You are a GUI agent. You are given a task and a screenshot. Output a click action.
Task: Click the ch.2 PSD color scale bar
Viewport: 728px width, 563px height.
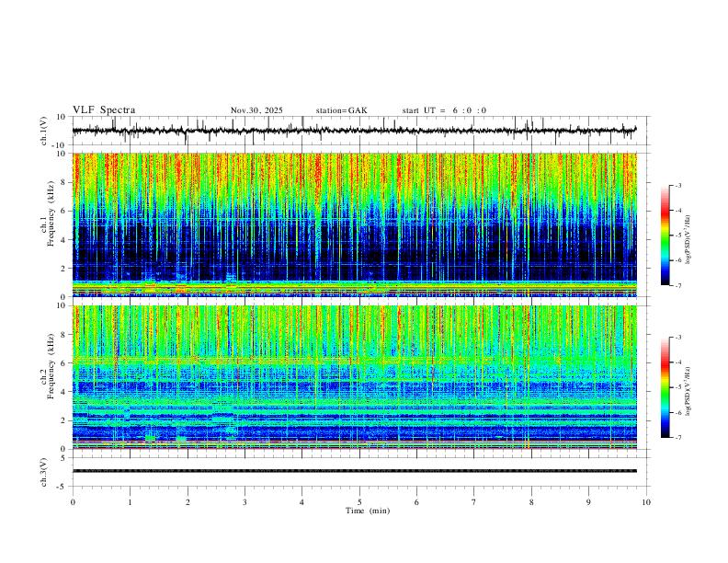(x=665, y=387)
